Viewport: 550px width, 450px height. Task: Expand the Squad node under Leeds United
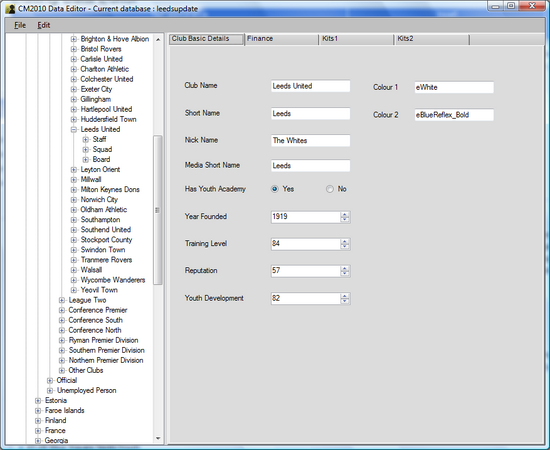tap(86, 150)
